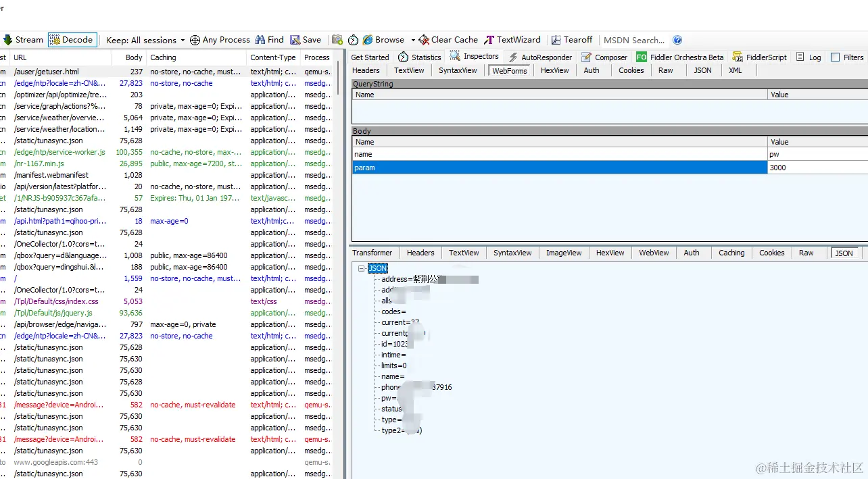This screenshot has width=868, height=479.
Task: Click the camera screenshot icon in the toolbar
Action: pos(337,40)
